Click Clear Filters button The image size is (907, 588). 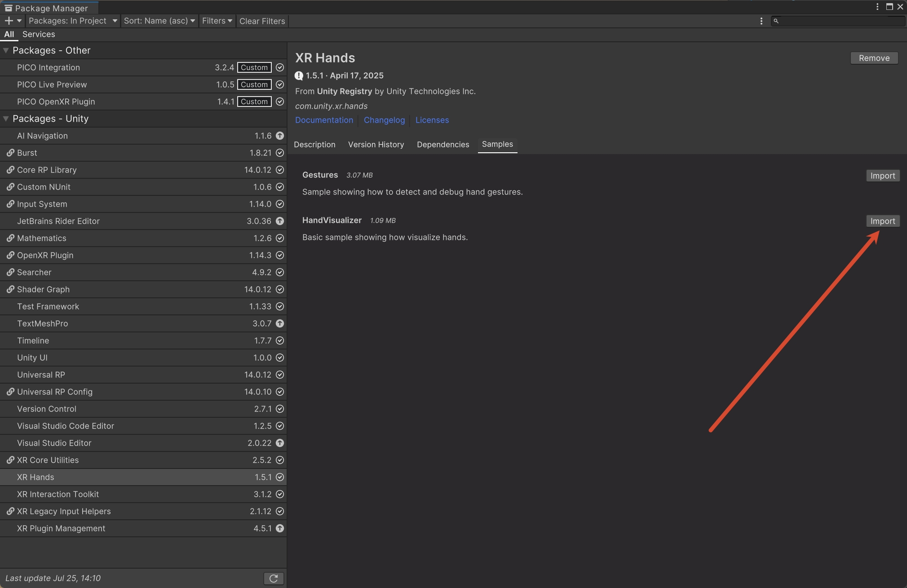[262, 21]
